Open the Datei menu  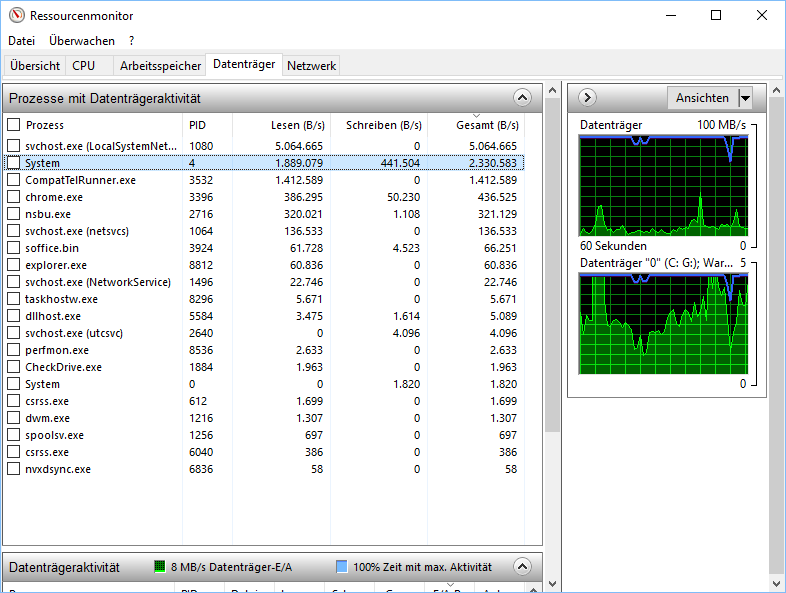22,41
